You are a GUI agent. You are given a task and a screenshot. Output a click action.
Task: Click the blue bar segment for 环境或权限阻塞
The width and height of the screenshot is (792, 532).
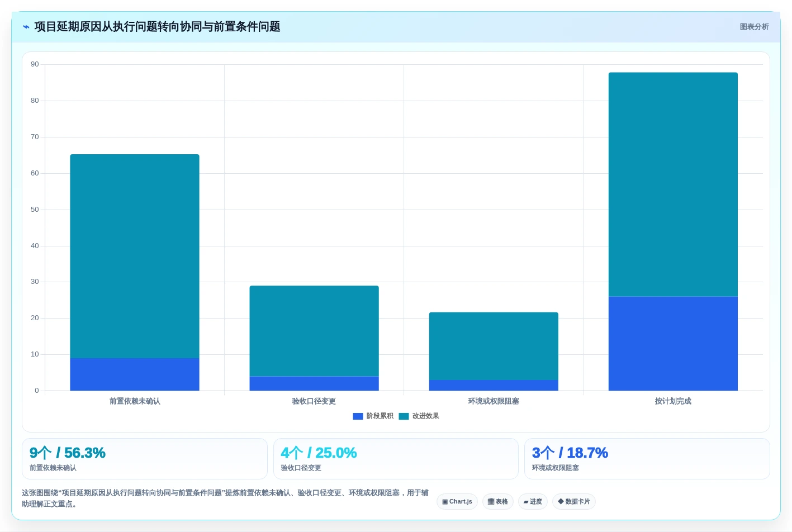click(494, 385)
